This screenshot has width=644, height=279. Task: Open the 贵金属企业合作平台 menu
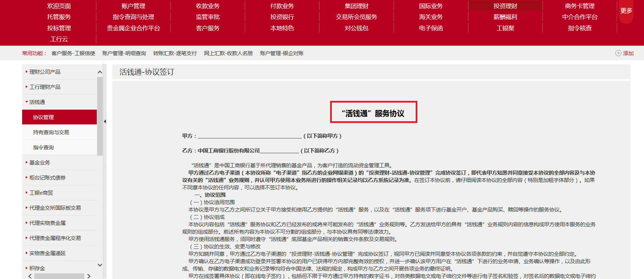[x=133, y=28]
